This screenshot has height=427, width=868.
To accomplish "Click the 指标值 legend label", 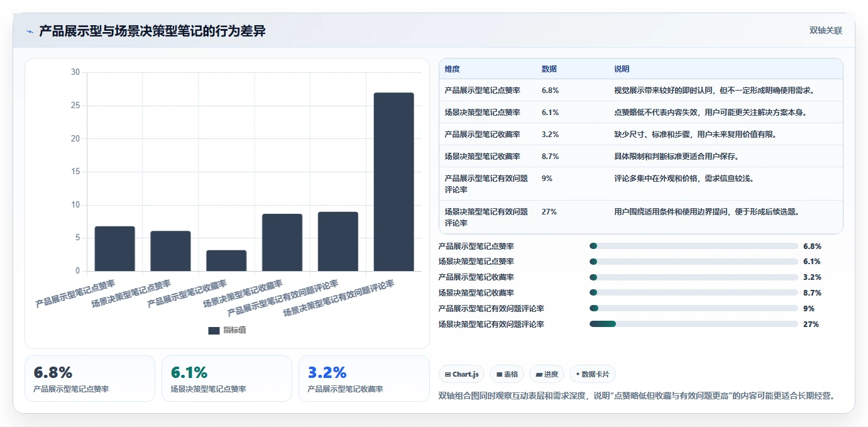I will point(234,330).
